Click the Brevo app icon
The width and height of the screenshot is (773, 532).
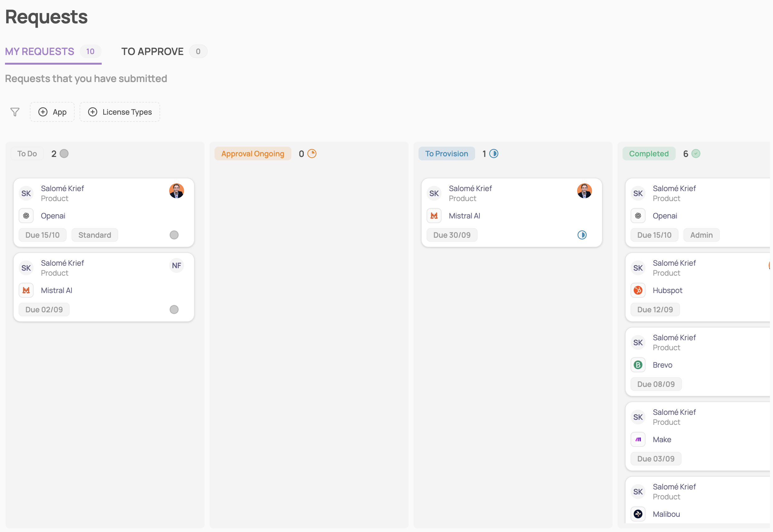[638, 365]
